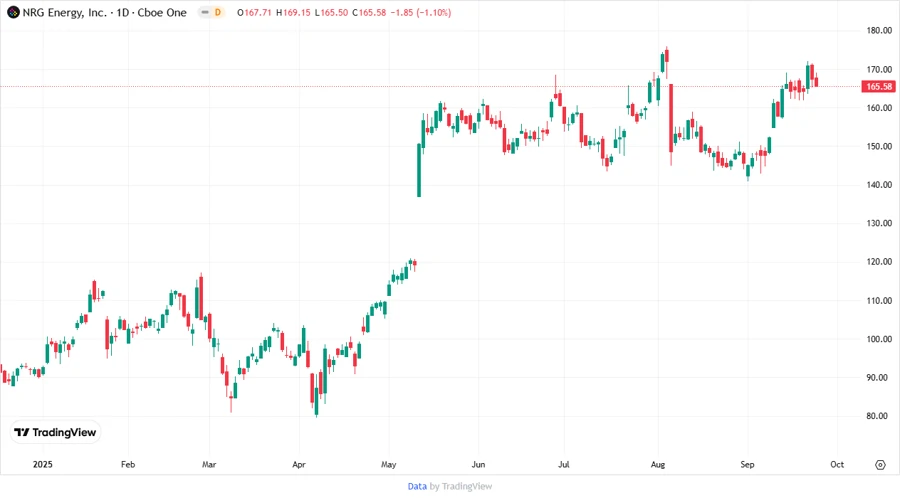Click the 2025 time axis label

pyautogui.click(x=42, y=464)
